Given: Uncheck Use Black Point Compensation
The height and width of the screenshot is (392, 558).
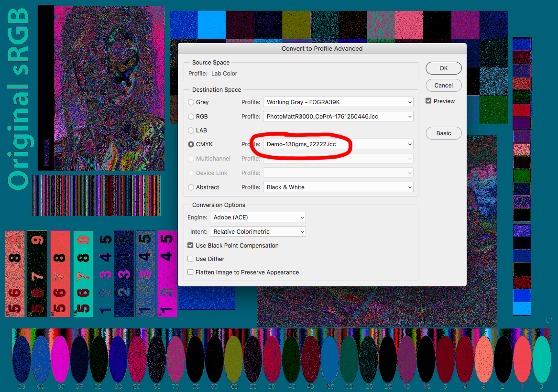Looking at the screenshot, I should [190, 245].
